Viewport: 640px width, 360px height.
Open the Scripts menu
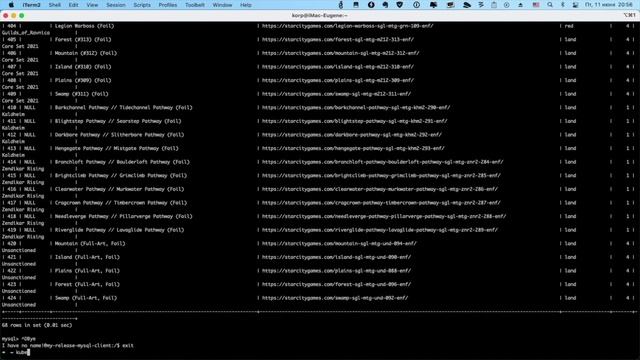pyautogui.click(x=142, y=5)
